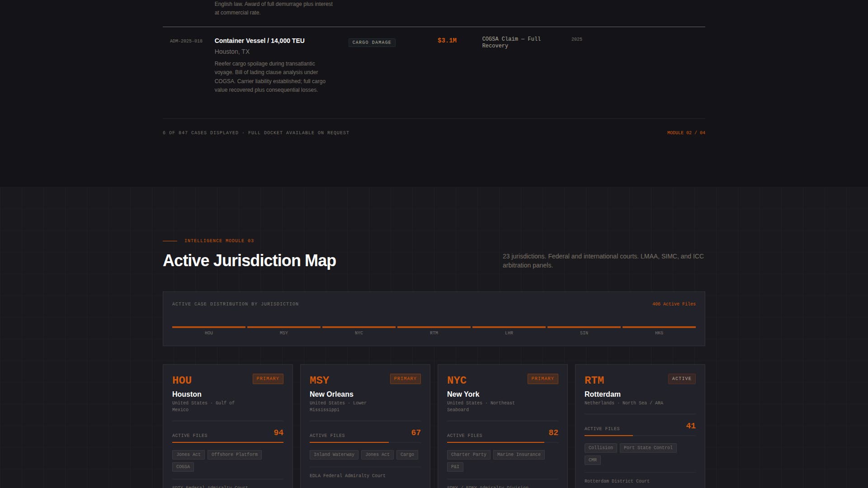
Task: Click the COGSA tag on the Houston card
Action: [183, 467]
